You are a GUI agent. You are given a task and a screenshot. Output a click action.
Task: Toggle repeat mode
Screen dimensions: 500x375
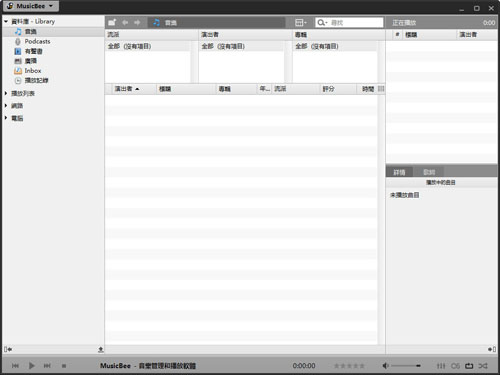tap(469, 366)
